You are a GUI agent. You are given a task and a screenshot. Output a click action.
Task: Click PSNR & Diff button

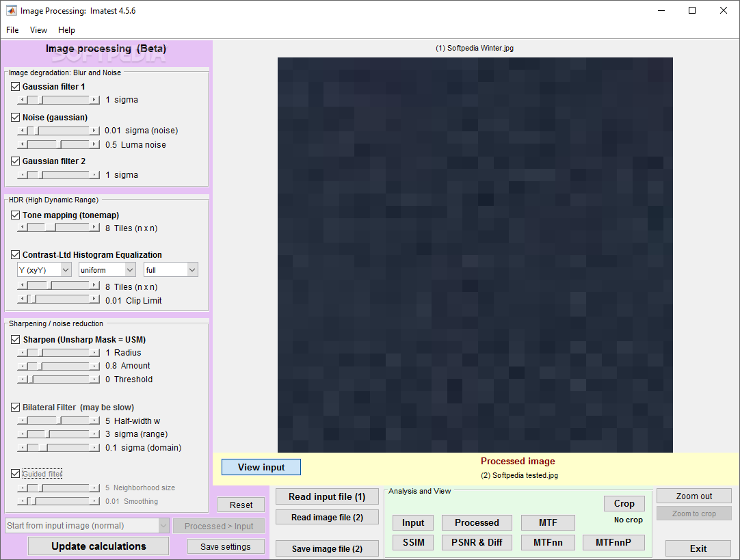click(x=477, y=542)
